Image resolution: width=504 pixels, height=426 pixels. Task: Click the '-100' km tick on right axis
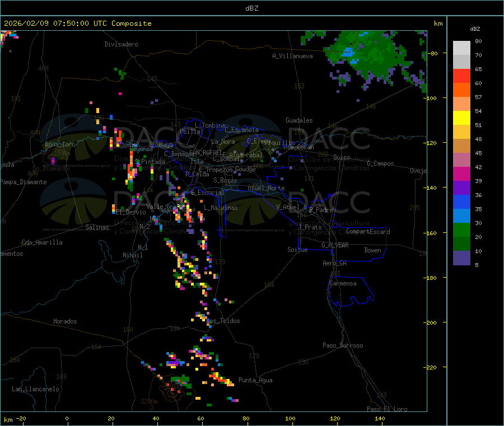(430, 98)
